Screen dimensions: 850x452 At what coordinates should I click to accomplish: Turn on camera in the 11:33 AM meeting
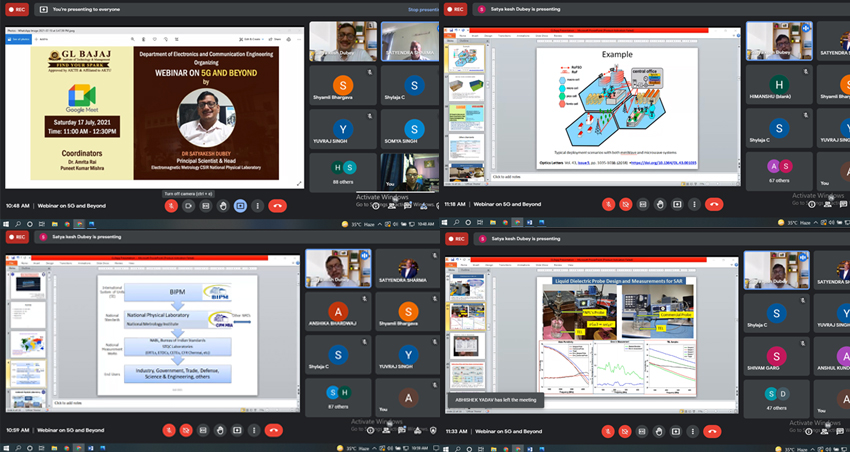point(625,431)
